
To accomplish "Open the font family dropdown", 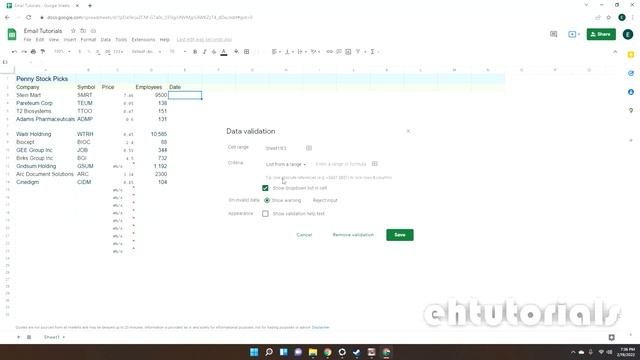I will click(x=146, y=52).
